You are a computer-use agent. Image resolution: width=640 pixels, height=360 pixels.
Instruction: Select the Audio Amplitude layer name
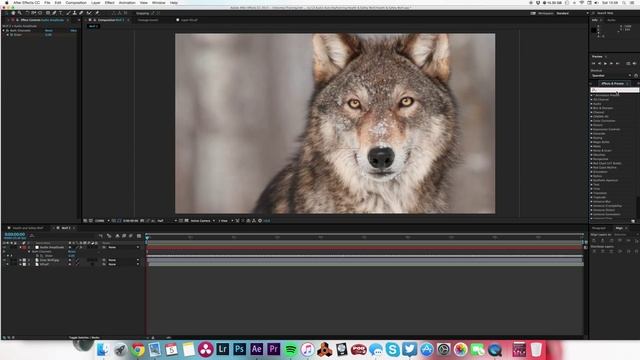point(52,247)
